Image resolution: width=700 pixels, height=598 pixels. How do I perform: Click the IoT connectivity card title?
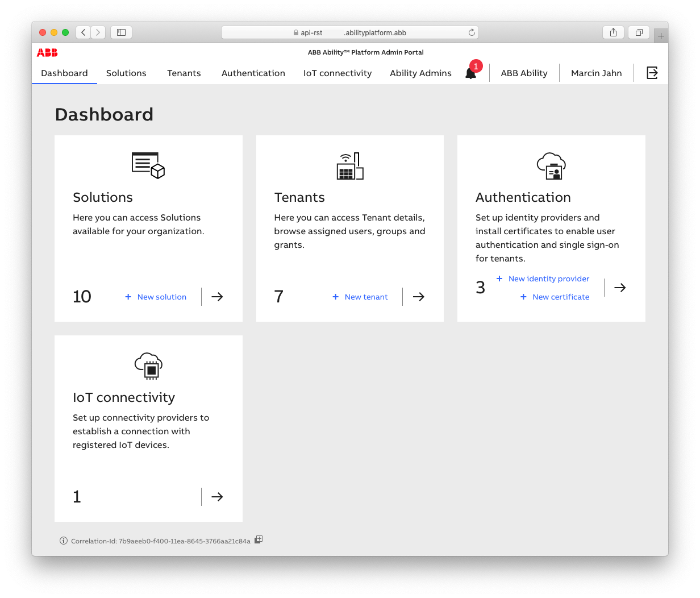124,397
